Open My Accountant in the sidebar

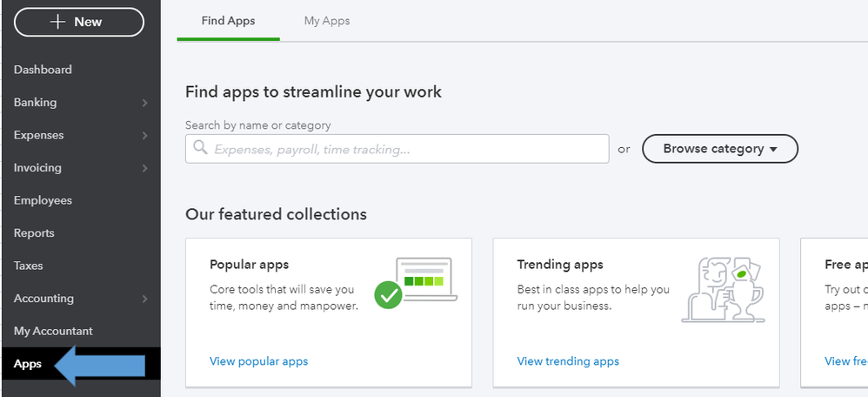(53, 331)
